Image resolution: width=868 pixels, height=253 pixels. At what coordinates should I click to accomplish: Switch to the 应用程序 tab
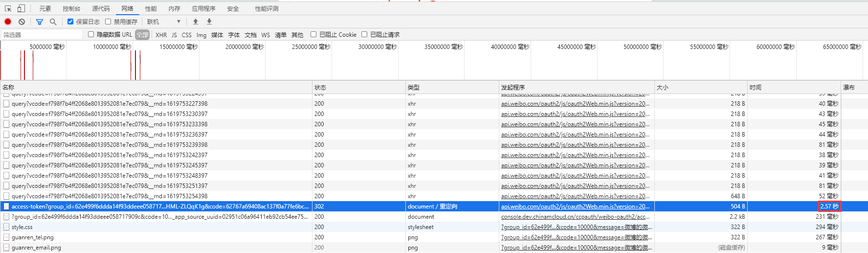coord(203,8)
